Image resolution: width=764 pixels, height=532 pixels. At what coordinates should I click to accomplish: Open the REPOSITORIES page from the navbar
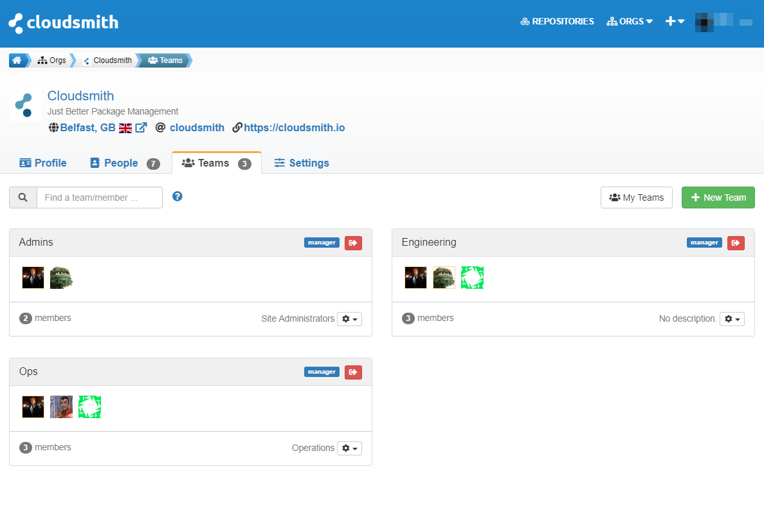[557, 21]
